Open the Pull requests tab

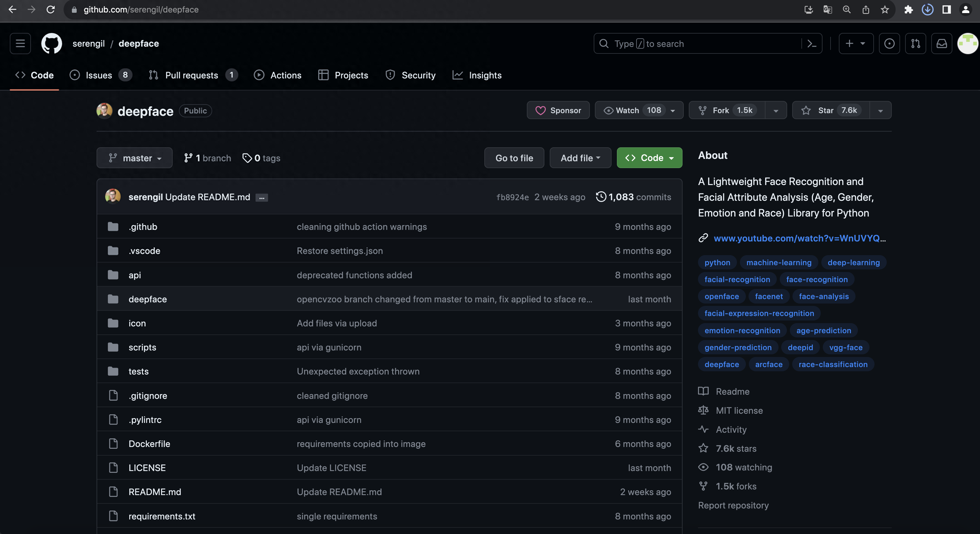click(x=193, y=75)
